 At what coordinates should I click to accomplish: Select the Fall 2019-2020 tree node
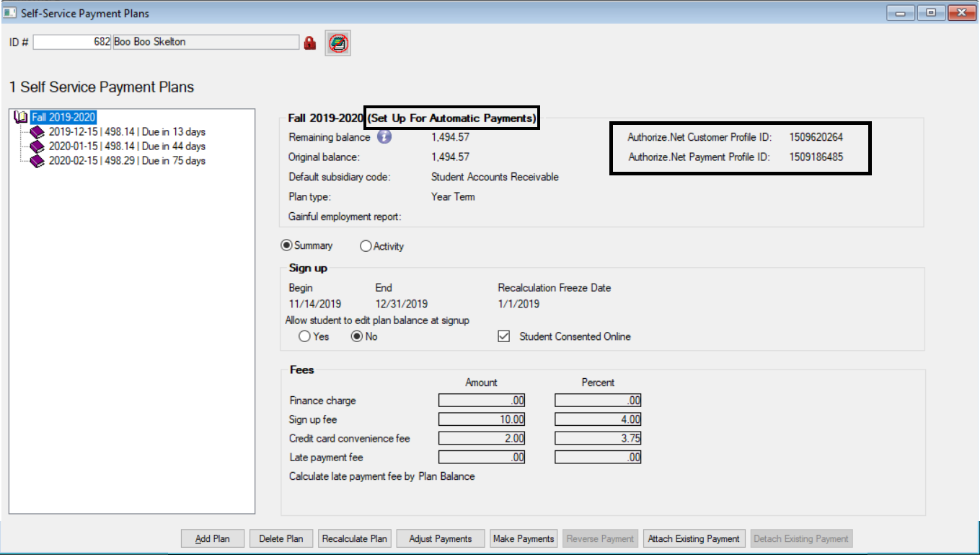[63, 117]
